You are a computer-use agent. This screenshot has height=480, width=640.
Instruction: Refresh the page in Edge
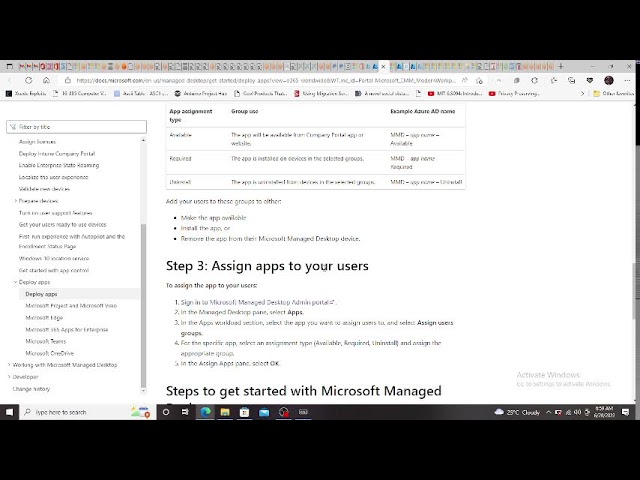point(28,80)
